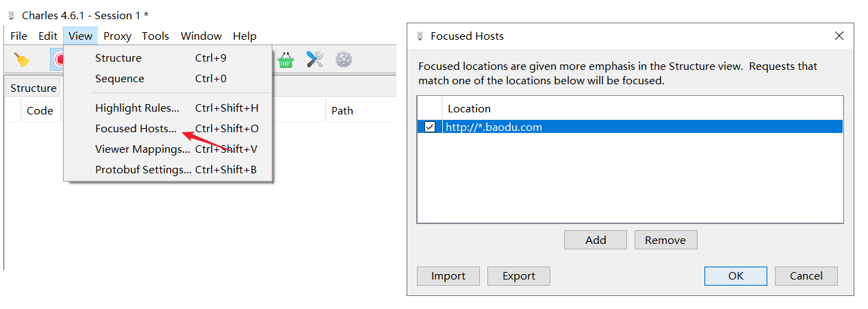
Task: Open the Tools menu
Action: pyautogui.click(x=155, y=36)
